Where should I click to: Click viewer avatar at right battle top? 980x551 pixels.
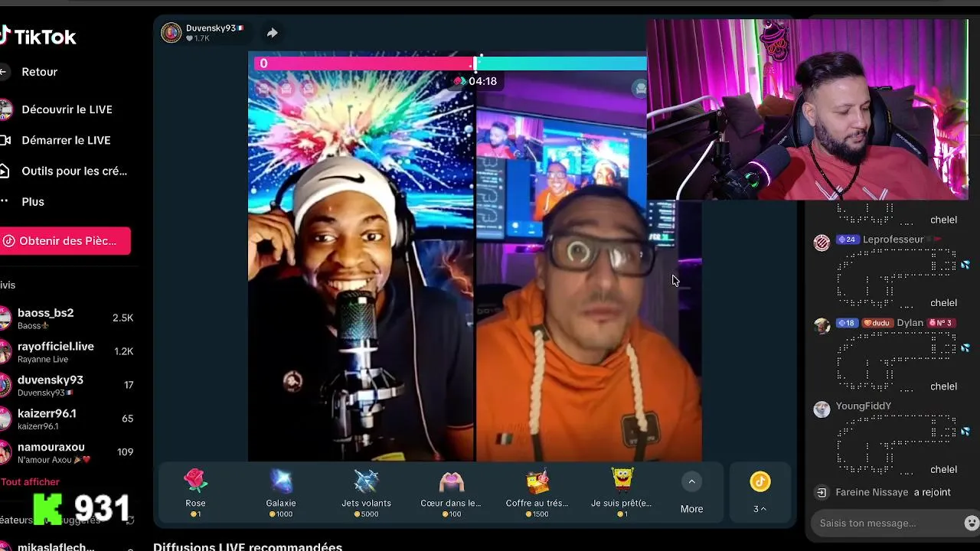pyautogui.click(x=640, y=89)
